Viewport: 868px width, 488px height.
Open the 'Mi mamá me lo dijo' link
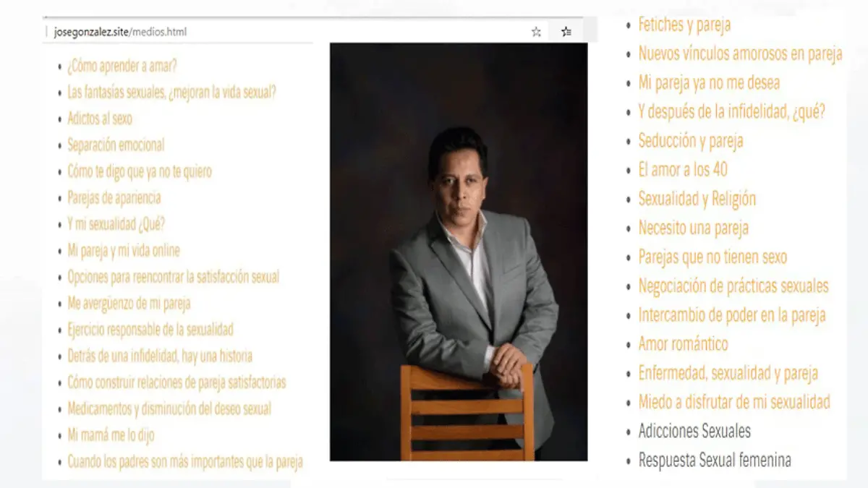[x=111, y=435]
